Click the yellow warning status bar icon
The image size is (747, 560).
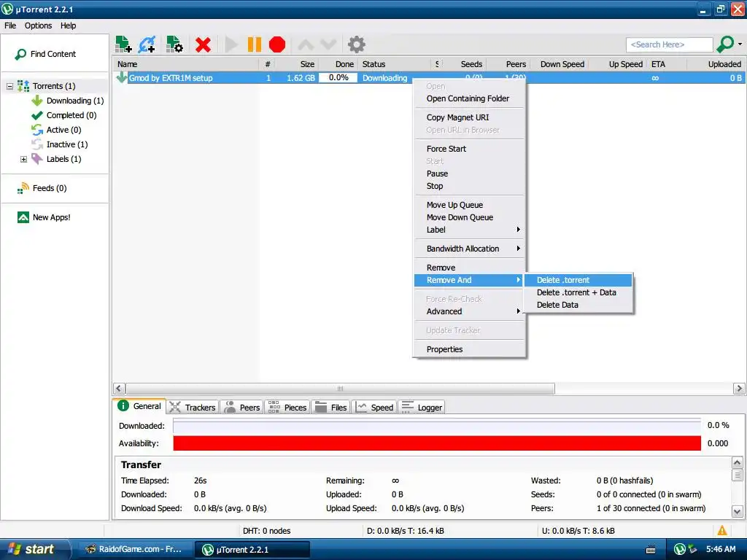coord(722,531)
